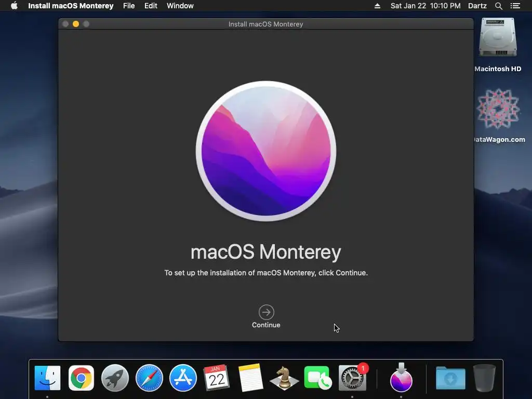This screenshot has height=399, width=532.
Task: Open Notes from the Dock
Action: click(250, 378)
